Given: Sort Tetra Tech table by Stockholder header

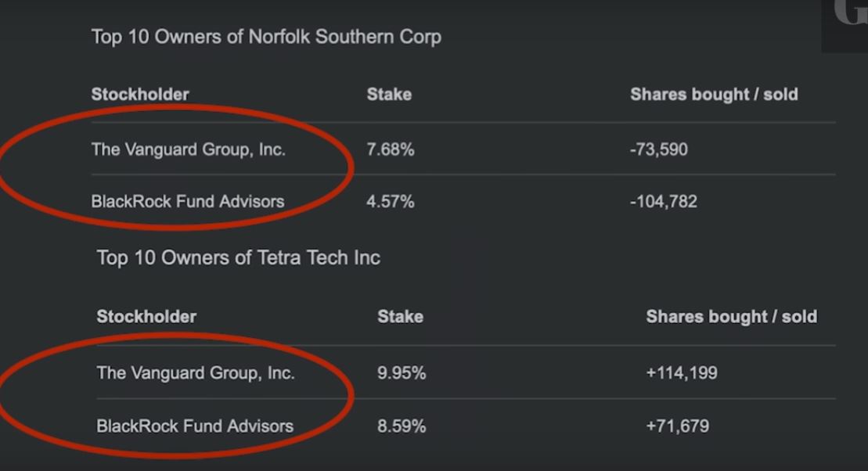Looking at the screenshot, I should pyautogui.click(x=146, y=317).
